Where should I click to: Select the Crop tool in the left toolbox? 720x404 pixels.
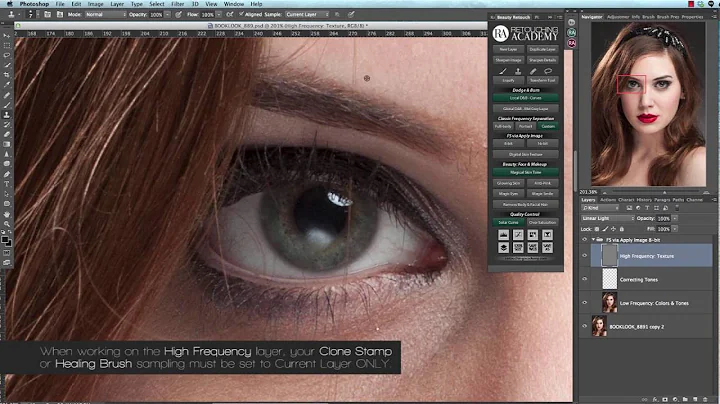pos(7,75)
